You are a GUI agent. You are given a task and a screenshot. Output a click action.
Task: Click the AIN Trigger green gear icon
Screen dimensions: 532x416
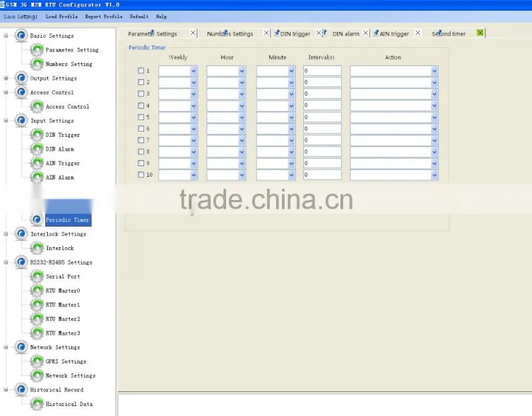[x=37, y=163]
